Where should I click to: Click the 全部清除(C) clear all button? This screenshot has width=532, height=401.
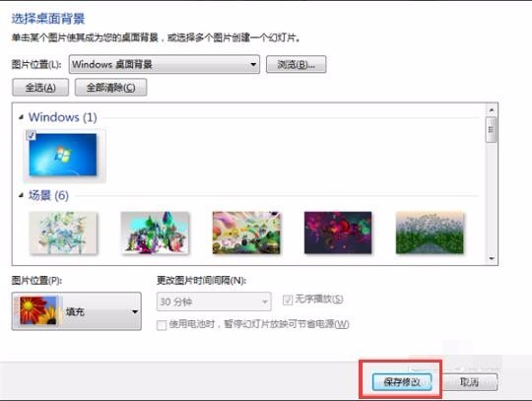pyautogui.click(x=110, y=87)
